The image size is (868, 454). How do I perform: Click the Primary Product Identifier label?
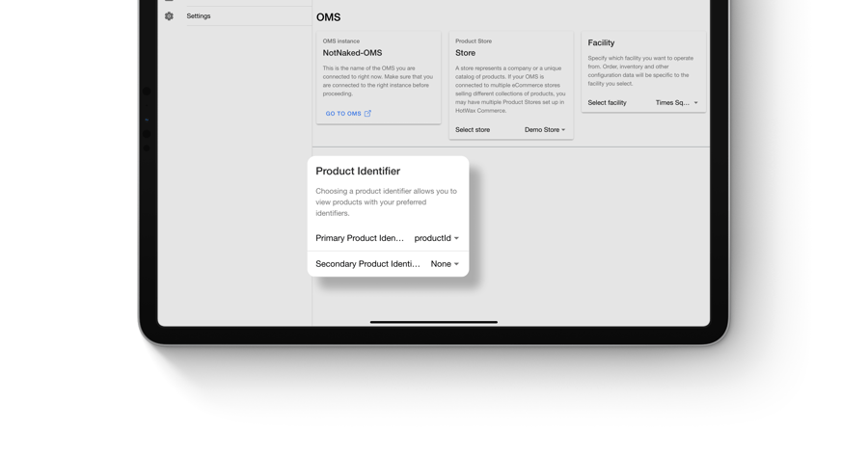click(x=360, y=238)
